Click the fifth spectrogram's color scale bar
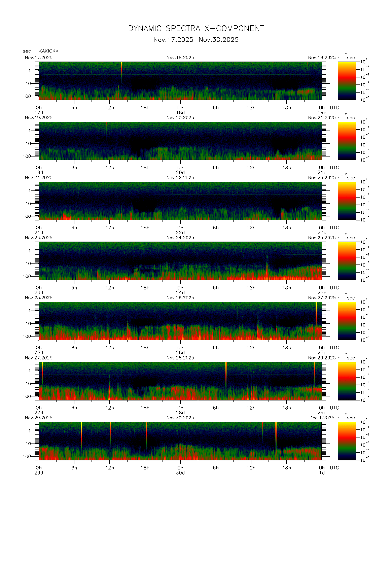The height and width of the screenshot is (565, 392). (347, 320)
